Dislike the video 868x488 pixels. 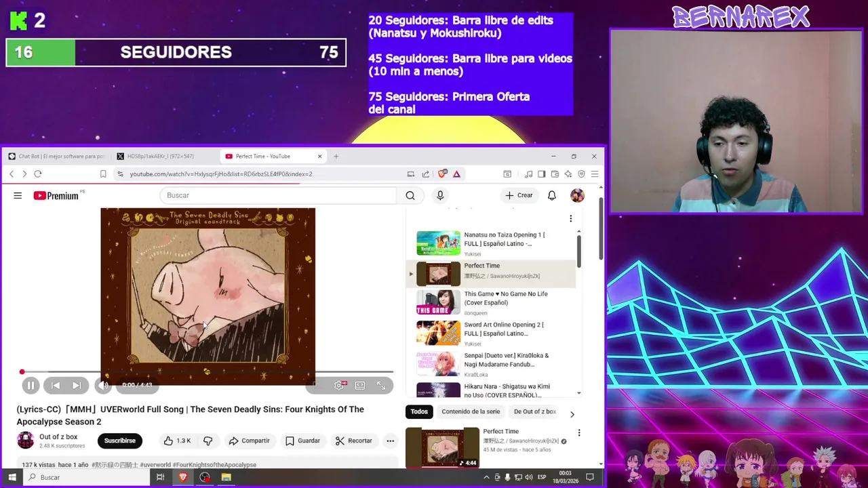click(208, 441)
